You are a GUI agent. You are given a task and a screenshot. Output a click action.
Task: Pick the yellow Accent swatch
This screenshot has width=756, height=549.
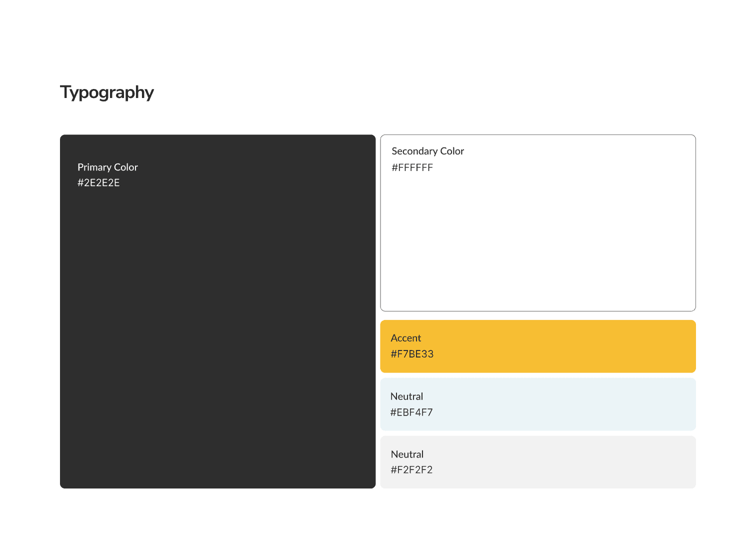coord(538,346)
